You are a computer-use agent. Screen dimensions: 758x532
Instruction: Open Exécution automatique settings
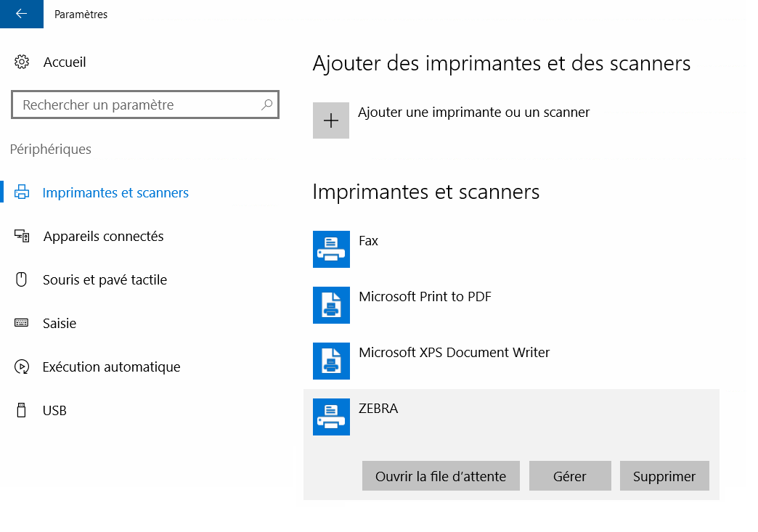(111, 367)
